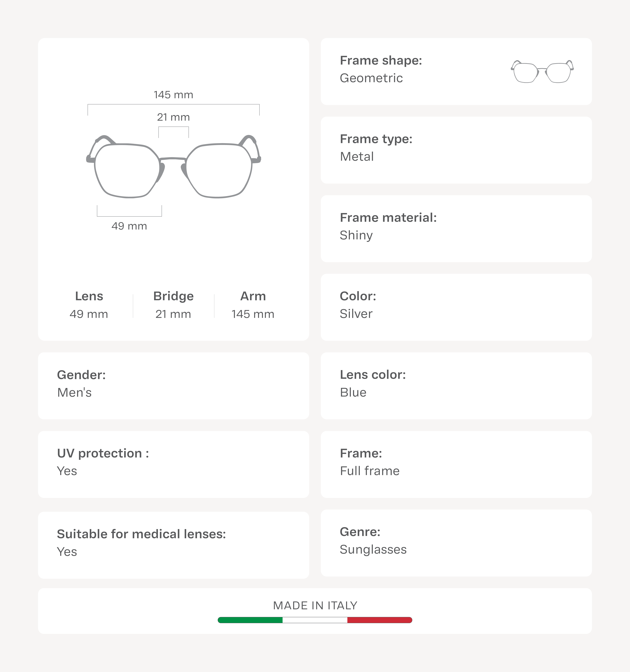Click the Color Silver card
The image size is (630, 672).
point(456,307)
